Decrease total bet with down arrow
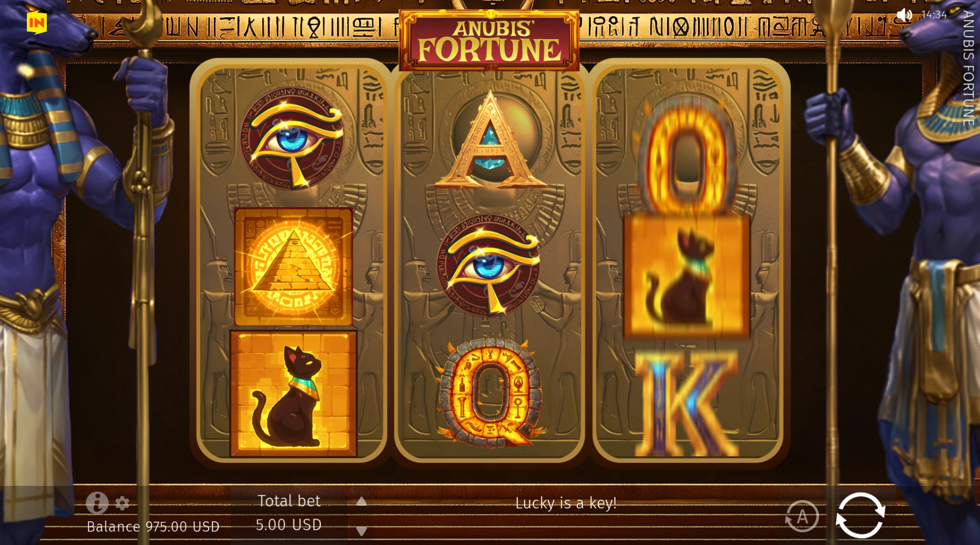 (x=361, y=530)
